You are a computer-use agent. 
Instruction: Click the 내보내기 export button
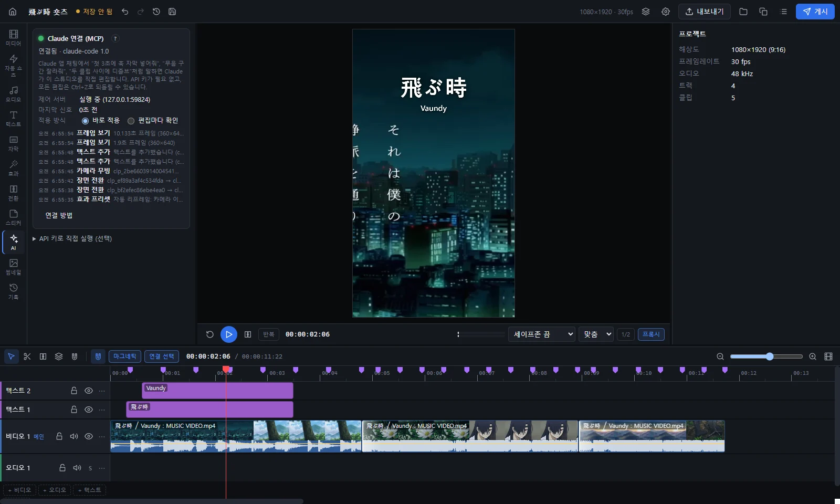[x=705, y=12]
